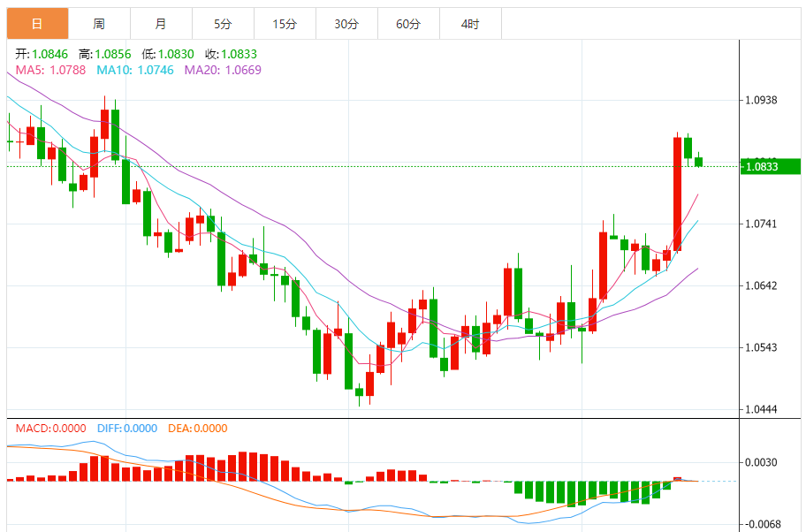The width and height of the screenshot is (806, 532).
Task: Open the 15分 timeframe tab
Action: 285,24
